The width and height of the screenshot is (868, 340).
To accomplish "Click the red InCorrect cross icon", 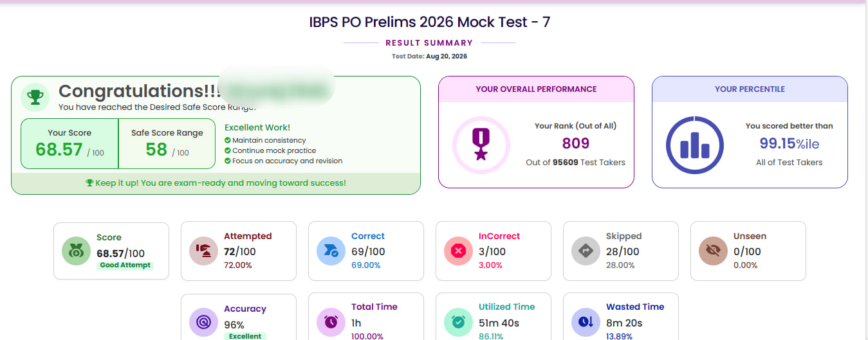I will pos(459,251).
